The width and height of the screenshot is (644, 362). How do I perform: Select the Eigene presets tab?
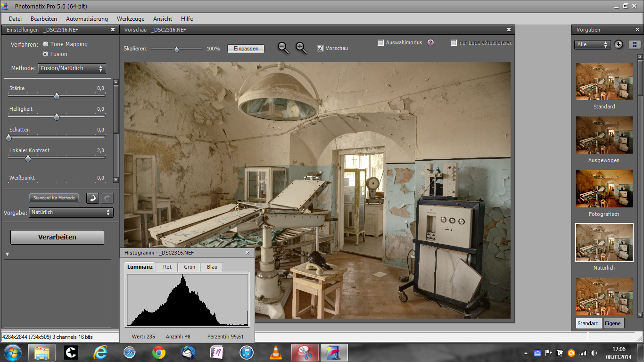(x=613, y=323)
